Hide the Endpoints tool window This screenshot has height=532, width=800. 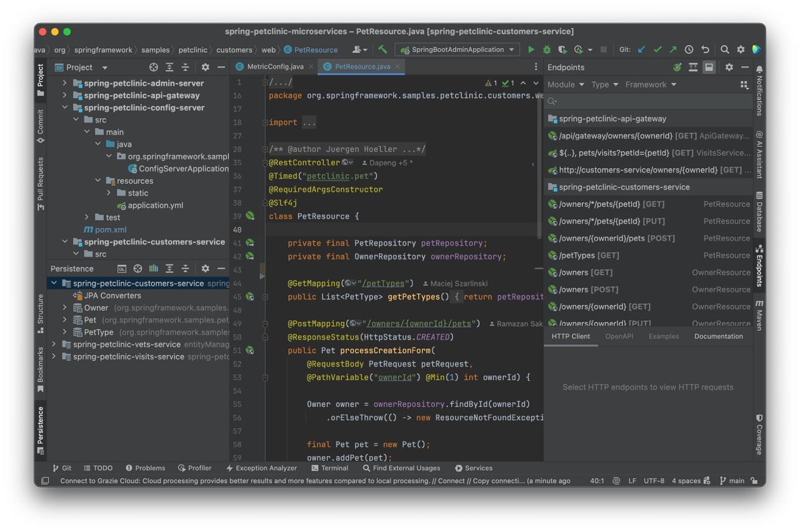[x=744, y=67]
